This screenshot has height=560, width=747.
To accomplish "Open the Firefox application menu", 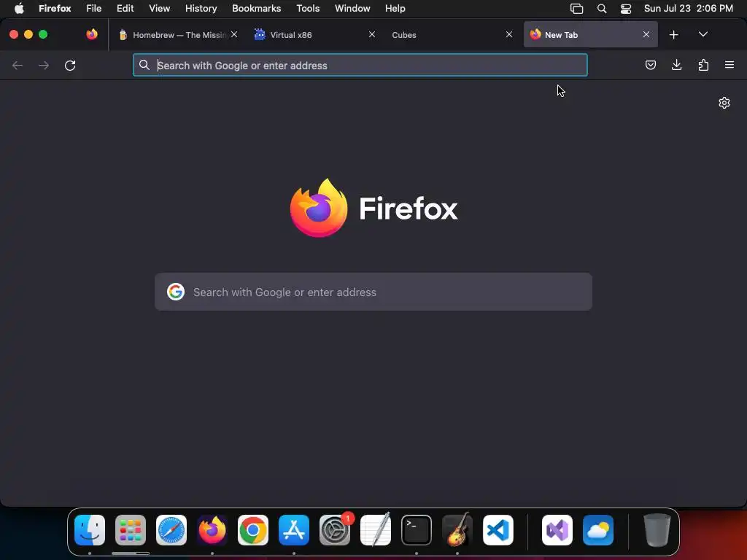I will 729,65.
